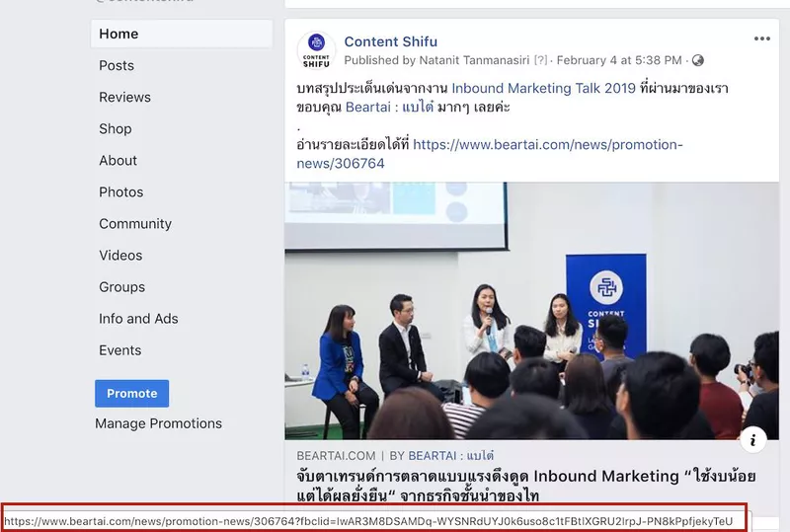Image resolution: width=790 pixels, height=532 pixels.
Task: Click the BEARTAI byline link under the photo
Action: [x=451, y=456]
